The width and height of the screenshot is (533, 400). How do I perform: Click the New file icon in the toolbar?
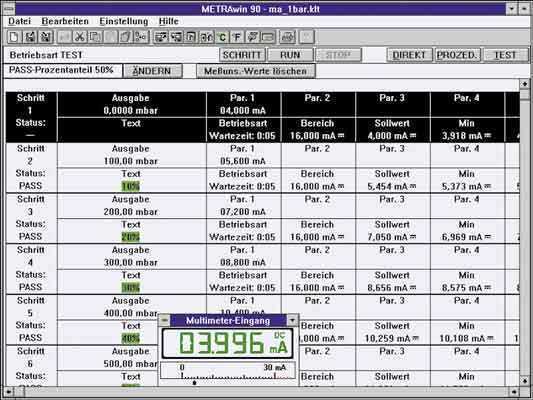pos(14,37)
